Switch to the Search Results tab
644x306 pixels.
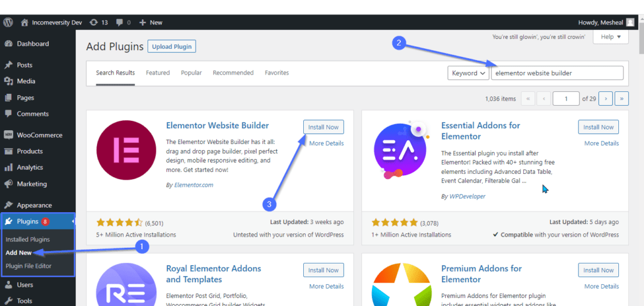click(x=116, y=73)
